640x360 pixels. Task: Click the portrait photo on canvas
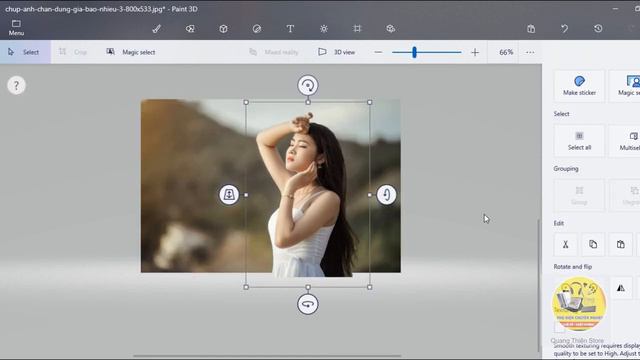pyautogui.click(x=271, y=186)
